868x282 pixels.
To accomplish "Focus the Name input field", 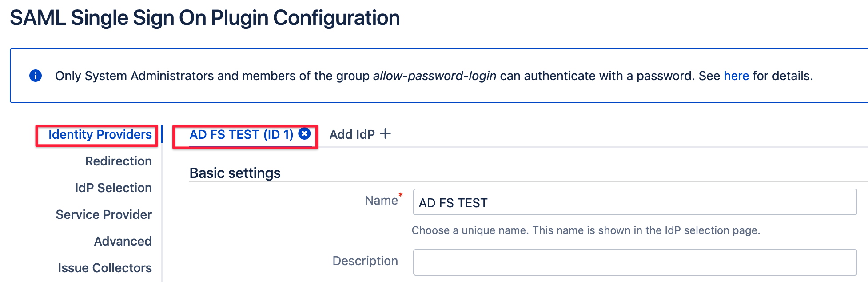I will tap(634, 202).
